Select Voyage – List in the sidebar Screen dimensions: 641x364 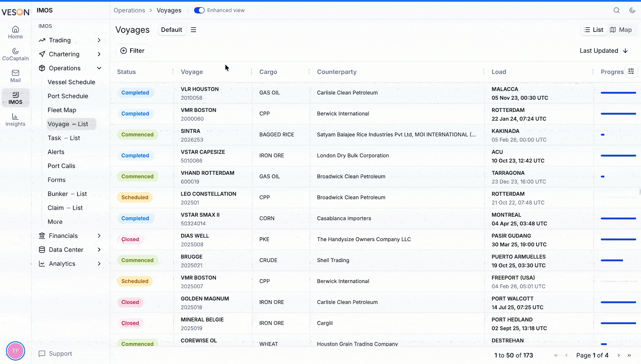[x=71, y=124]
